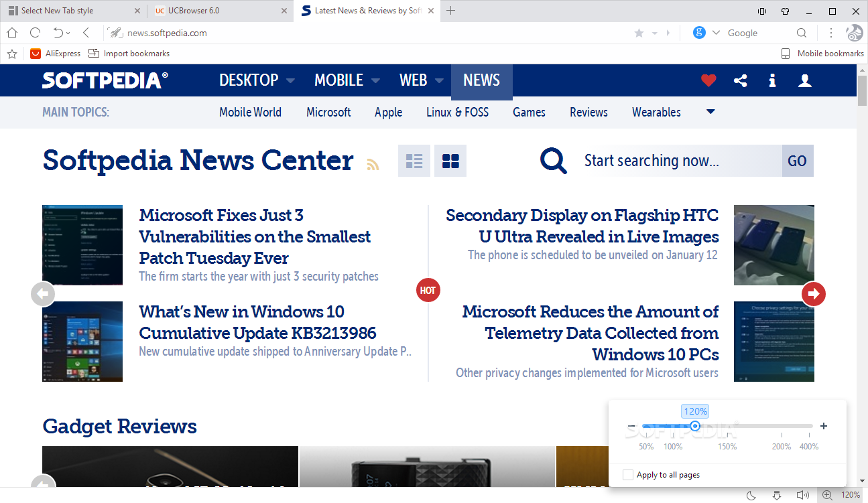Screen dimensions: 868x503
Task: Open the search engine chooser chevron
Action: [x=716, y=33]
